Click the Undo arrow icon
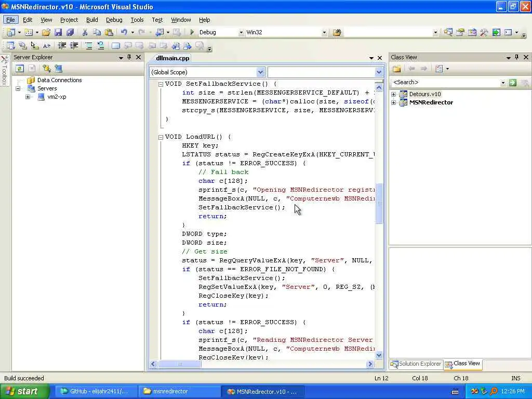 [x=124, y=32]
